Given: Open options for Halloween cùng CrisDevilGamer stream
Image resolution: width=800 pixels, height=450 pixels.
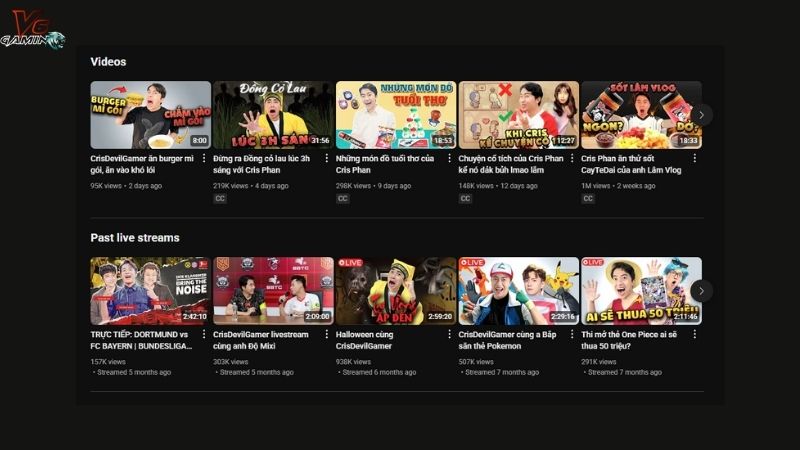Looking at the screenshot, I should [x=449, y=334].
